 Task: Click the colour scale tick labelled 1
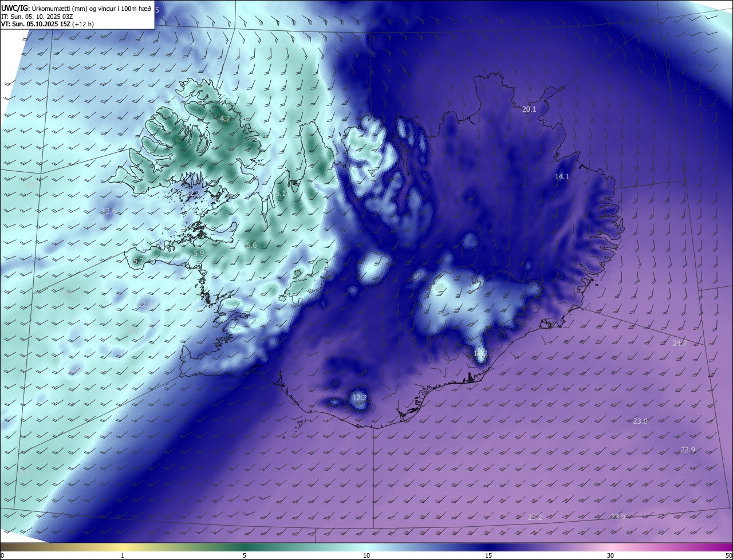[x=123, y=555]
